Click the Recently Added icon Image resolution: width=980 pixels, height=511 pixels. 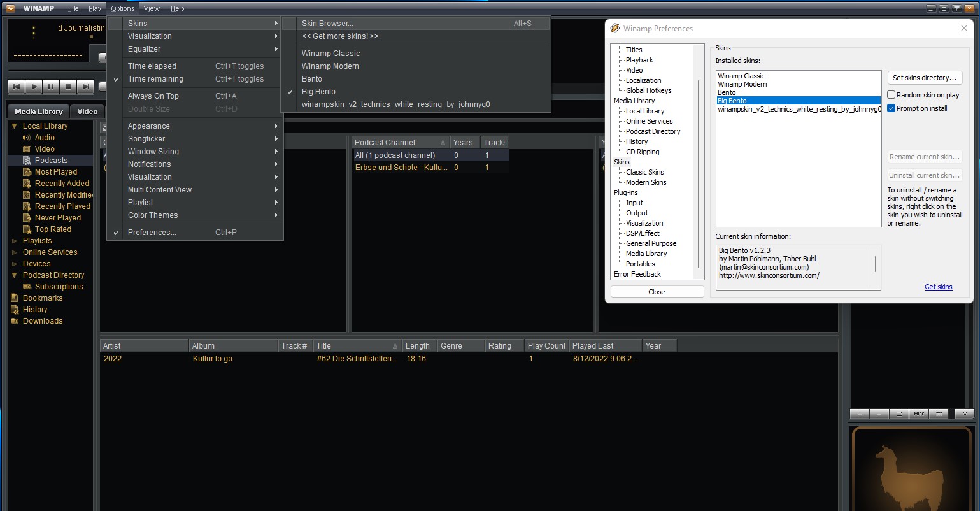27,184
